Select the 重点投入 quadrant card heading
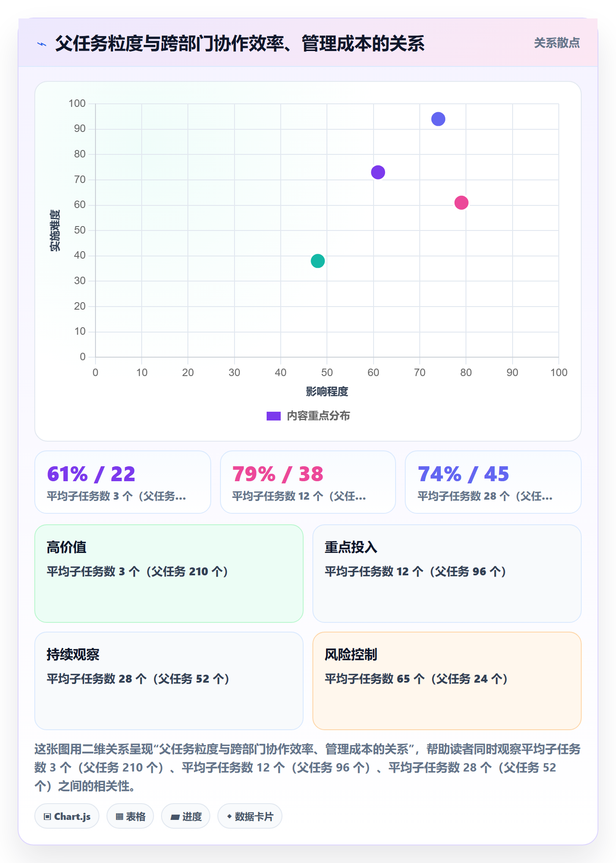The width and height of the screenshot is (616, 863). pos(351,547)
